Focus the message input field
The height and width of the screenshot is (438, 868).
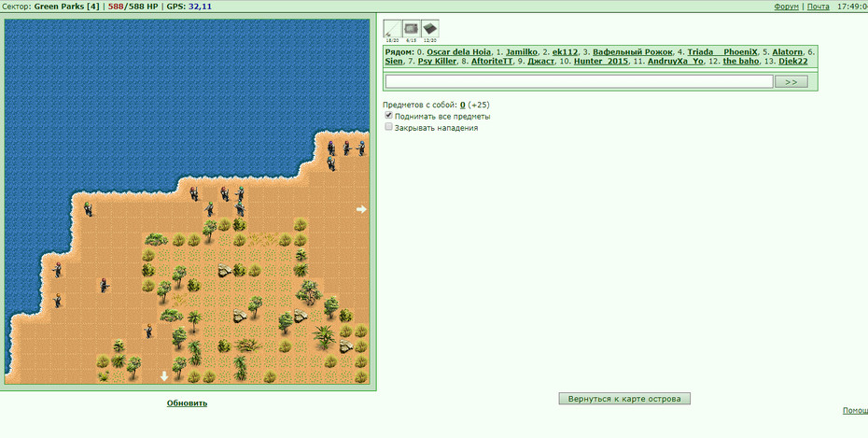[579, 82]
